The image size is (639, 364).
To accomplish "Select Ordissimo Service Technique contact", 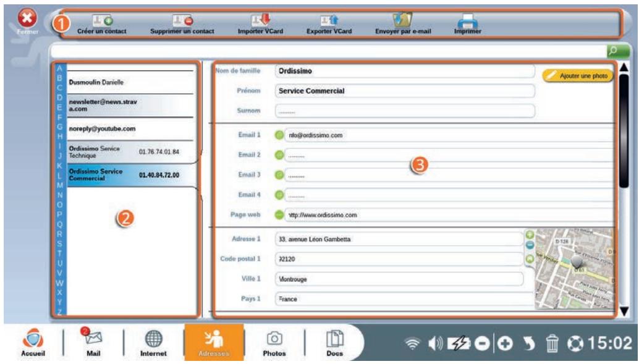I will click(x=130, y=152).
